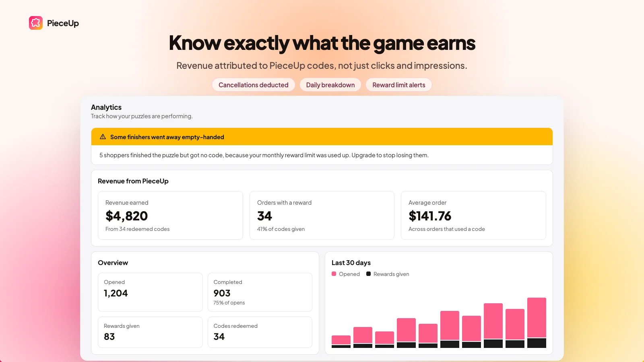Open the Revenue earned $4,820 card

pos(170,216)
